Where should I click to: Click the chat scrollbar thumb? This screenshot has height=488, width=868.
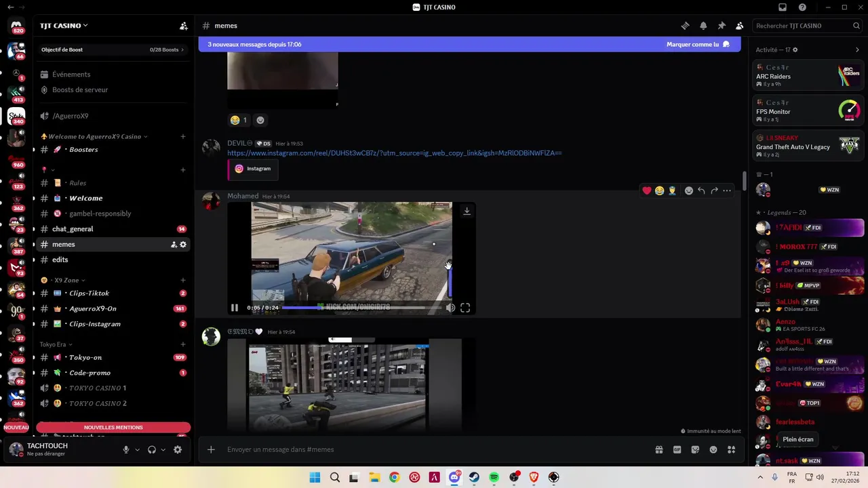tap(745, 182)
